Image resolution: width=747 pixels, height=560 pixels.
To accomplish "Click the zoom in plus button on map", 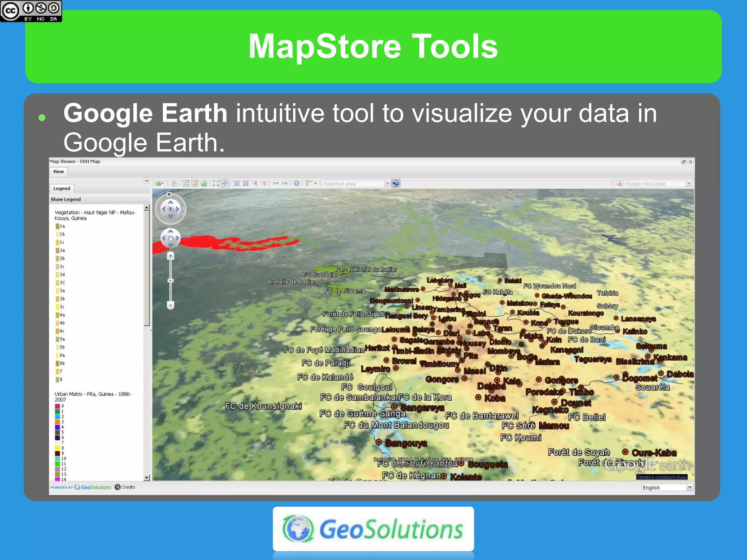I will (x=170, y=256).
